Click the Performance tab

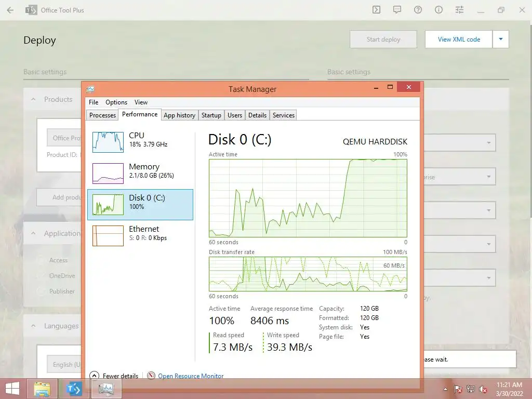(x=140, y=114)
